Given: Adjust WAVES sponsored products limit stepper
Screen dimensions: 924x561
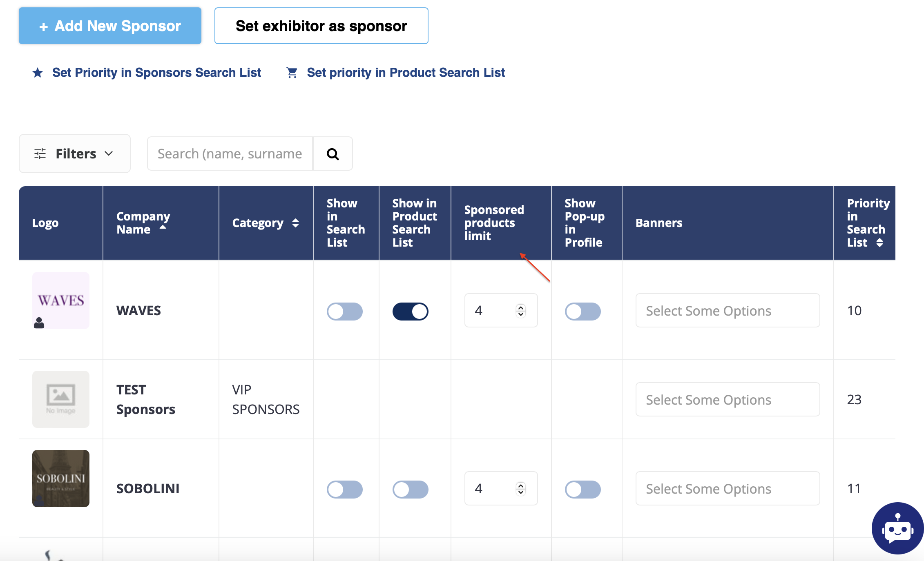Looking at the screenshot, I should (520, 311).
